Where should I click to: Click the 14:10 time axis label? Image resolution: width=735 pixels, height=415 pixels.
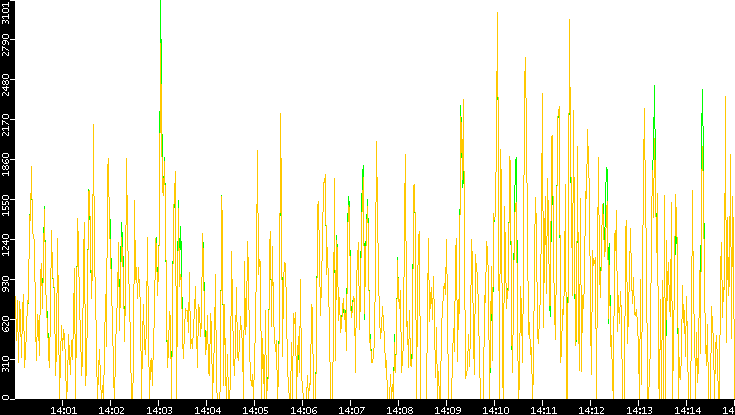pyautogui.click(x=495, y=410)
